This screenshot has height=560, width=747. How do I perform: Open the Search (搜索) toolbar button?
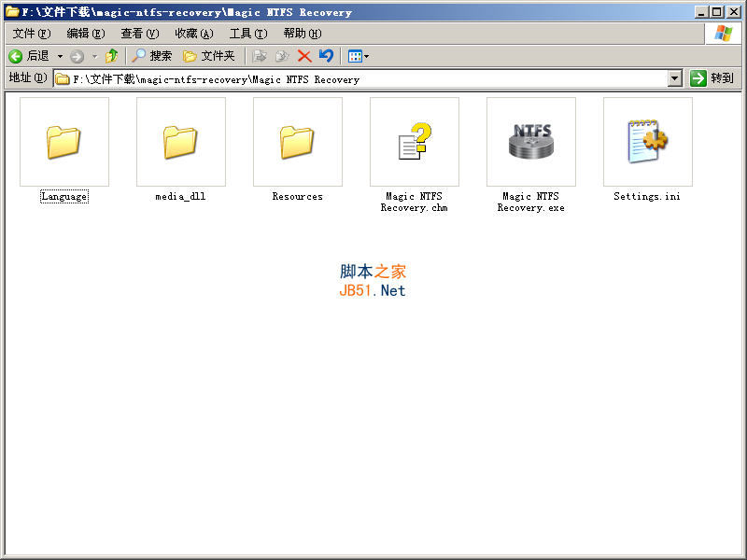[x=151, y=56]
